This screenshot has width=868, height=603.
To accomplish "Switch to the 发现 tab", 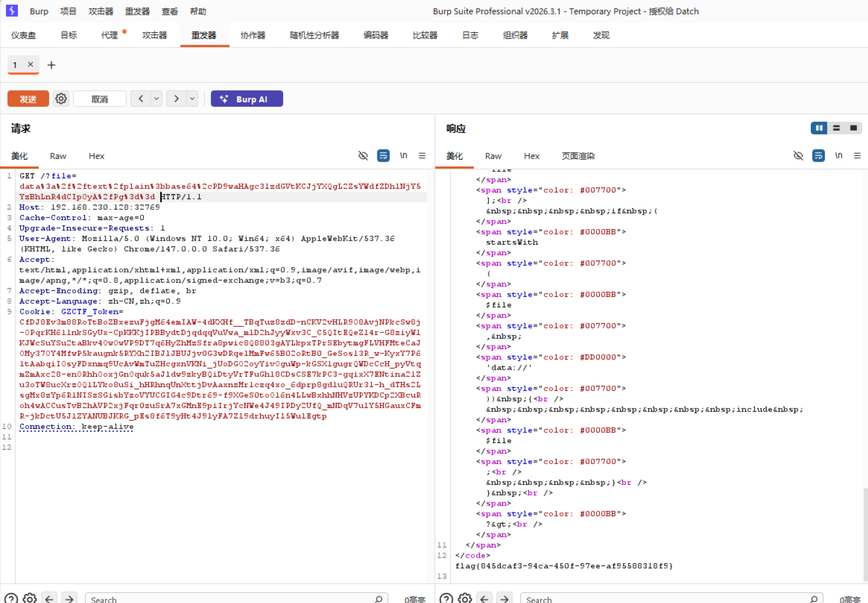I will [601, 35].
